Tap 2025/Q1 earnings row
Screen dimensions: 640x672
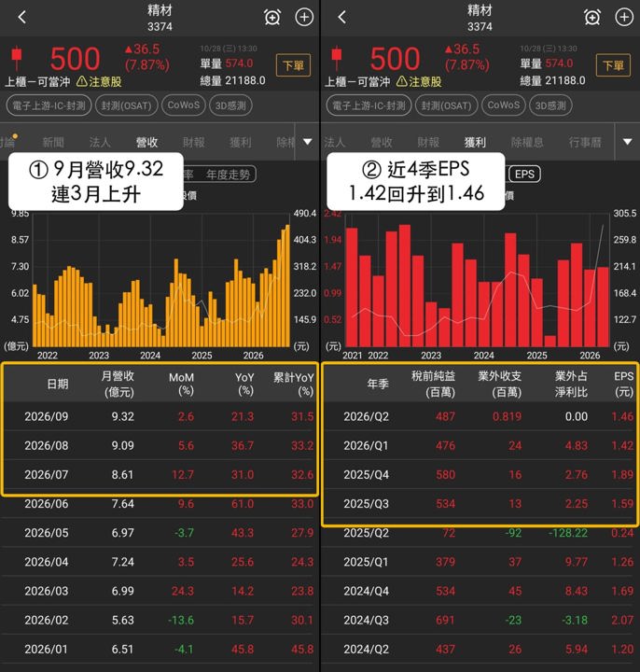pyautogui.click(x=480, y=562)
